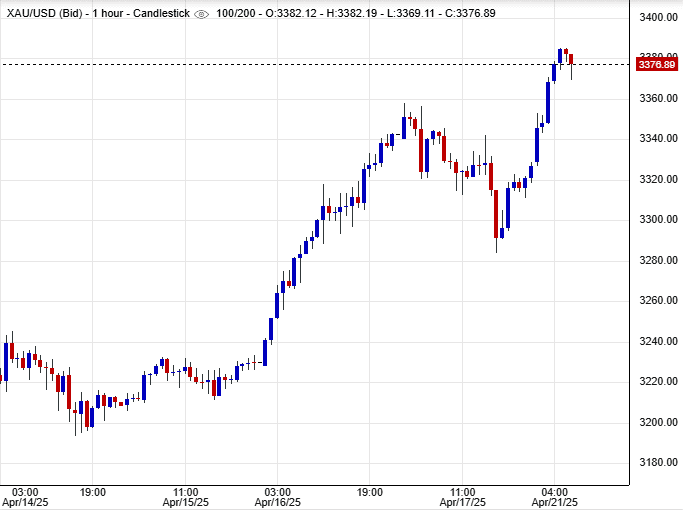Click the 3280.00 price axis label

click(658, 260)
